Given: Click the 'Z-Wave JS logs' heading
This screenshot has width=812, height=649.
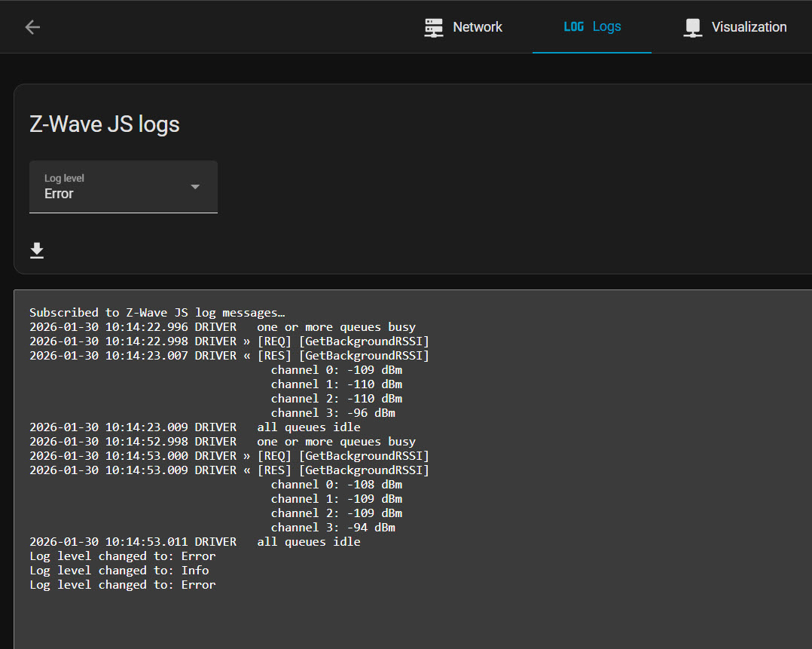Looking at the screenshot, I should point(105,124).
